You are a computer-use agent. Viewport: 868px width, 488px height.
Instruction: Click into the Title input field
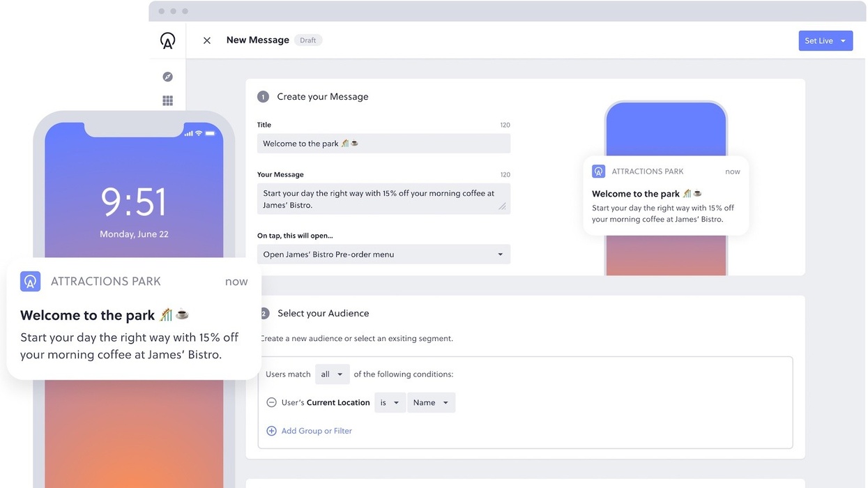[383, 144]
